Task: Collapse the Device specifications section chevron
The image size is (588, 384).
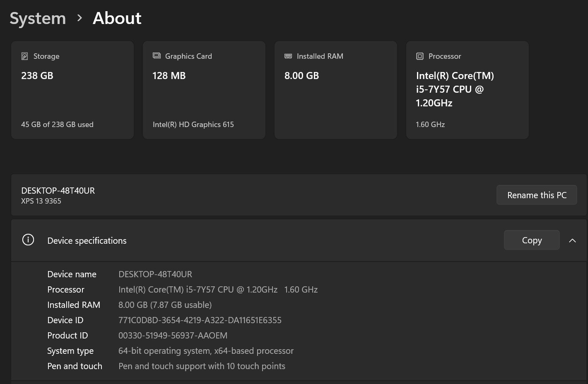Action: pyautogui.click(x=572, y=240)
